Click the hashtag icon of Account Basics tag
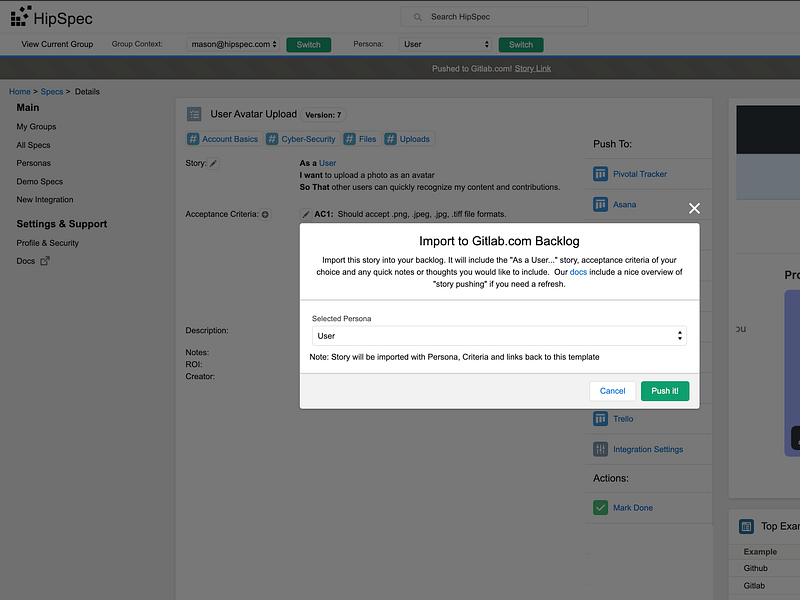This screenshot has width=800, height=600. tap(193, 139)
